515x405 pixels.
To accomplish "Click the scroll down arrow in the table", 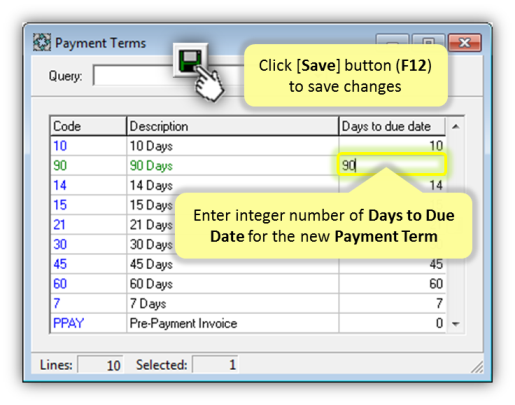I will (456, 323).
